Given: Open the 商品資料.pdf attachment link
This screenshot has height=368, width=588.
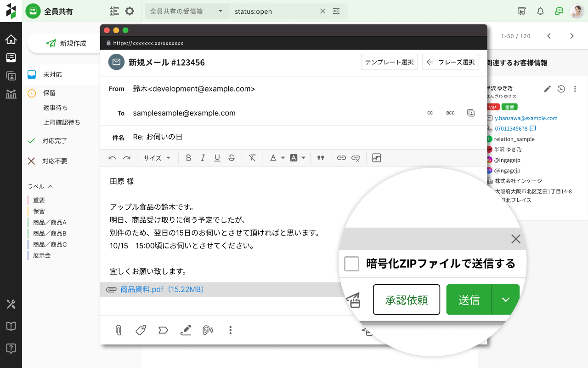Looking at the screenshot, I should pos(162,289).
